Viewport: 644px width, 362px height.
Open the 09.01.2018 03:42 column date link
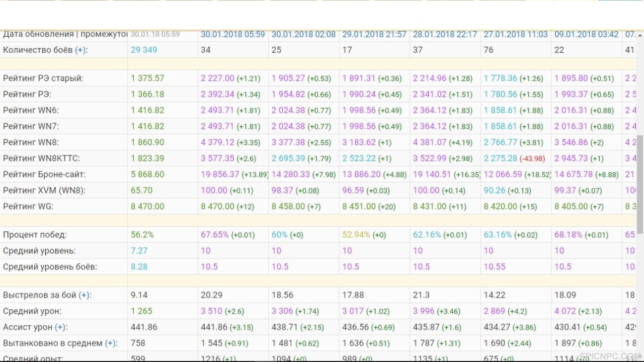point(587,35)
